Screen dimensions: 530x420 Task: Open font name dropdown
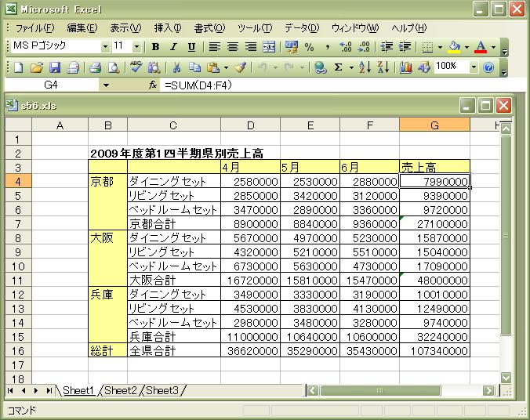click(106, 46)
